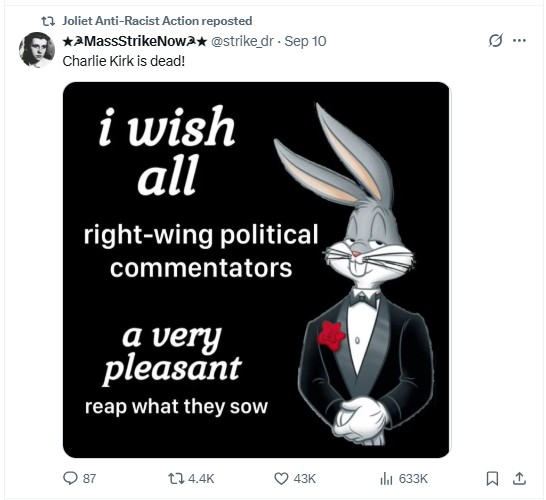Like the post with the heart icon
The height and width of the screenshot is (500, 546).
281,478
